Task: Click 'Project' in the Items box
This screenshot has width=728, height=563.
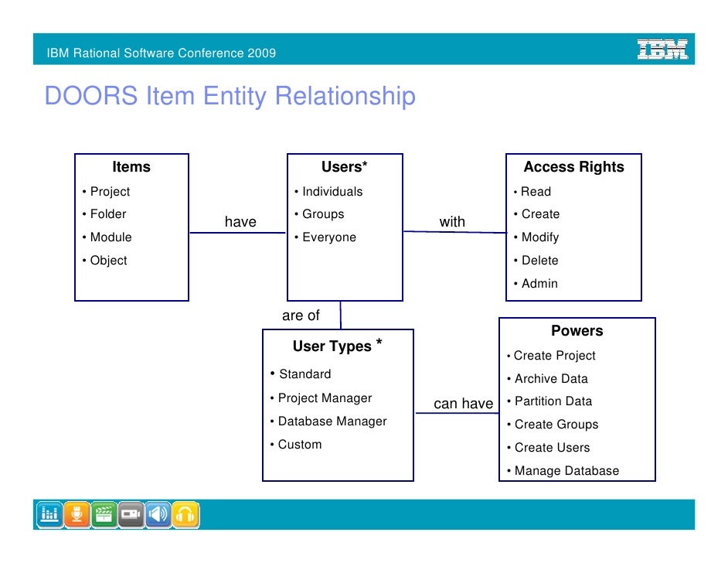Action: [110, 191]
